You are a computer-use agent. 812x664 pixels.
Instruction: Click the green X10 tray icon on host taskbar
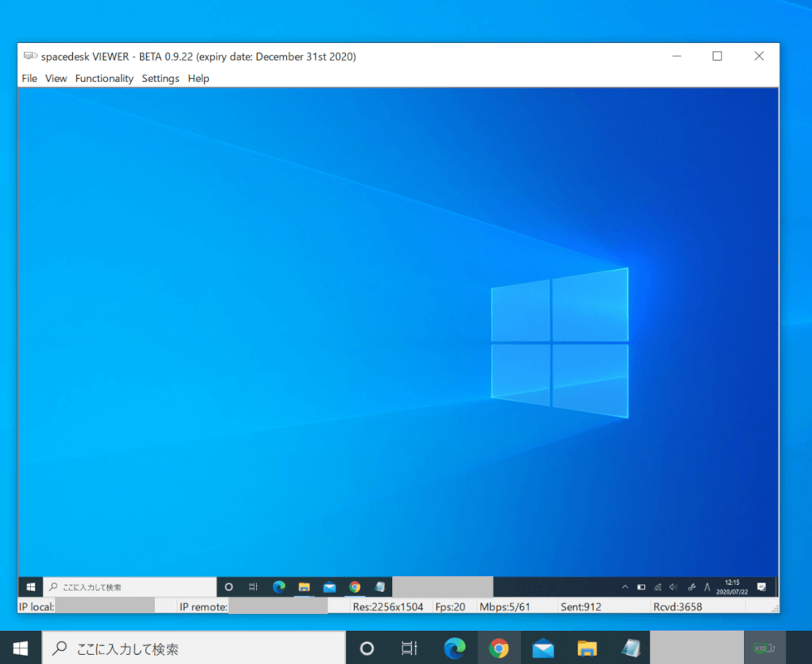click(x=765, y=648)
